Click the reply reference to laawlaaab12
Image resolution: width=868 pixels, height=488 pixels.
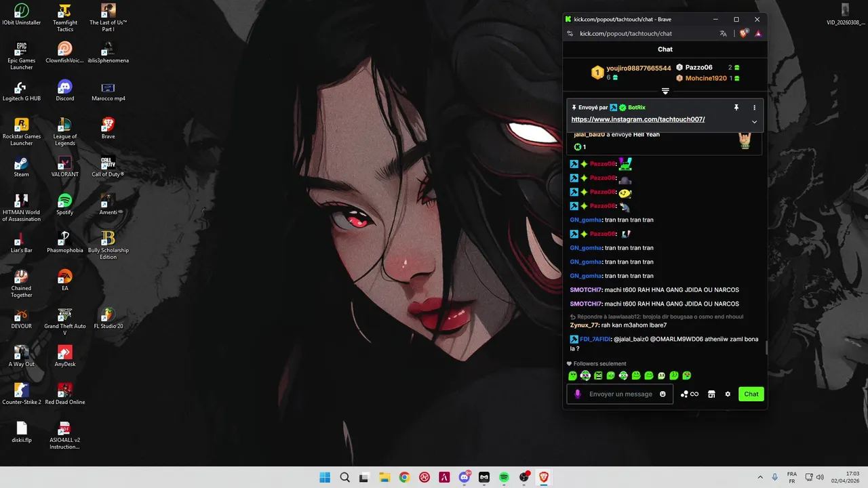tap(656, 317)
